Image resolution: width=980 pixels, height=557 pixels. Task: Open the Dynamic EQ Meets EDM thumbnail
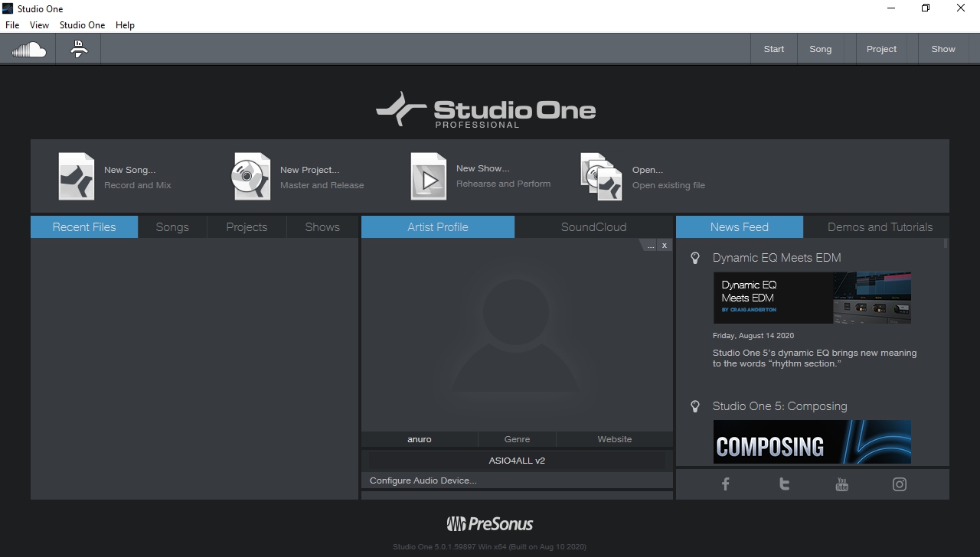[812, 298]
